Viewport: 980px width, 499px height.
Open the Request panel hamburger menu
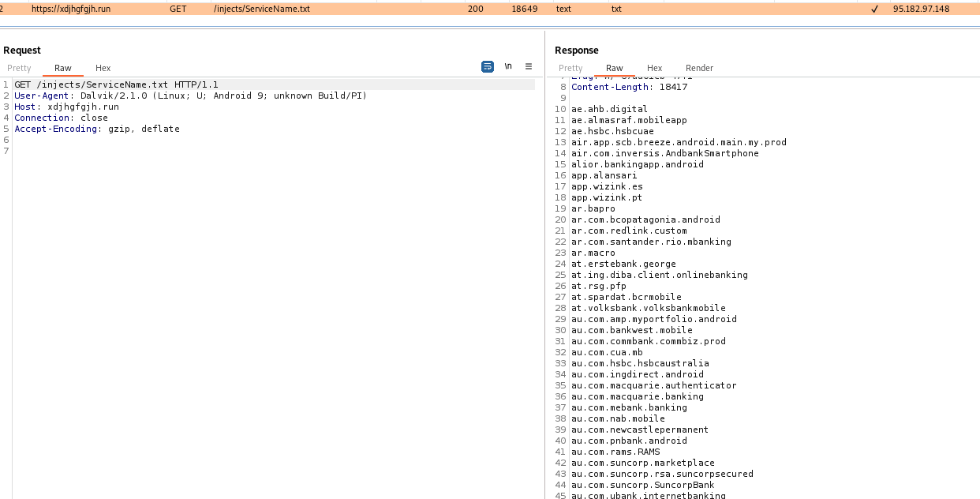pos(529,66)
